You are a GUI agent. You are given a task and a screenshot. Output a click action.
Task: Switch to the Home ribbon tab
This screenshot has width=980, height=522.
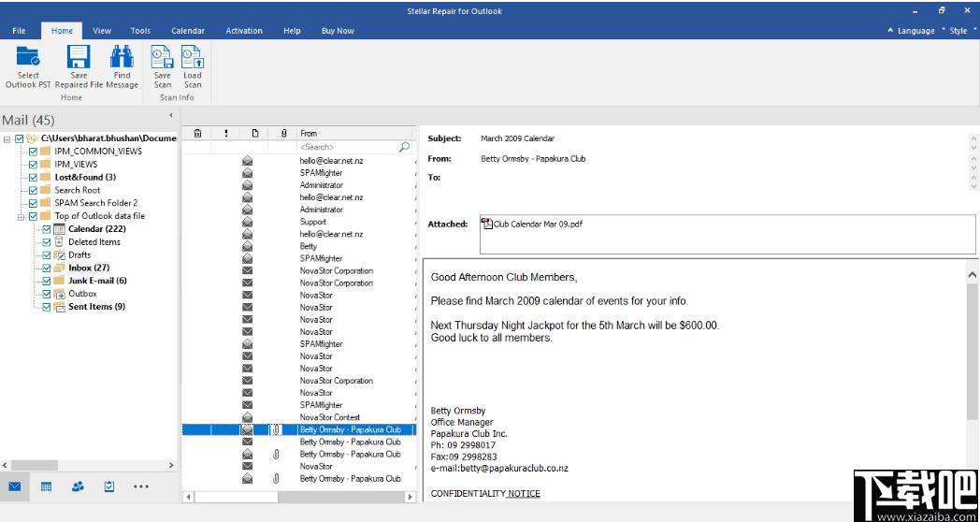click(x=62, y=31)
